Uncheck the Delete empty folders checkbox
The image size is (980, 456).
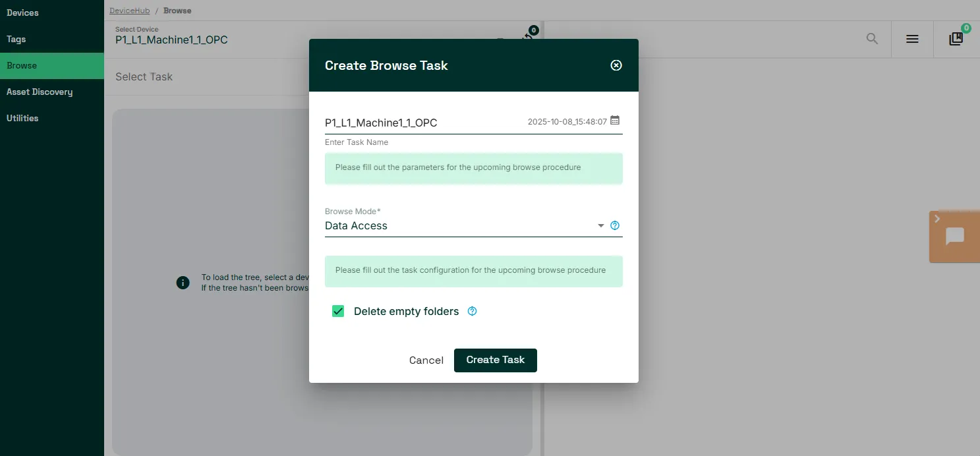coord(338,311)
